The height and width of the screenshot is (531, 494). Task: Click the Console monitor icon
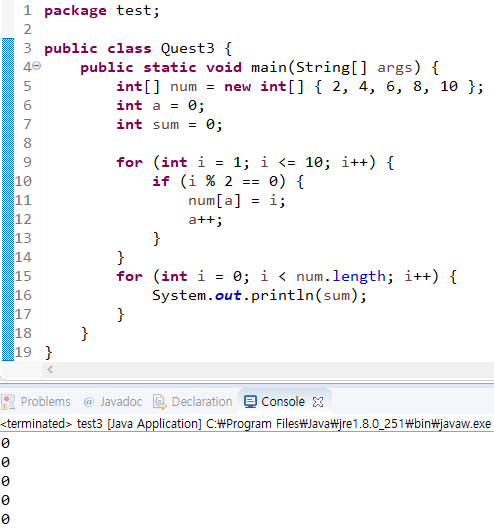250,402
